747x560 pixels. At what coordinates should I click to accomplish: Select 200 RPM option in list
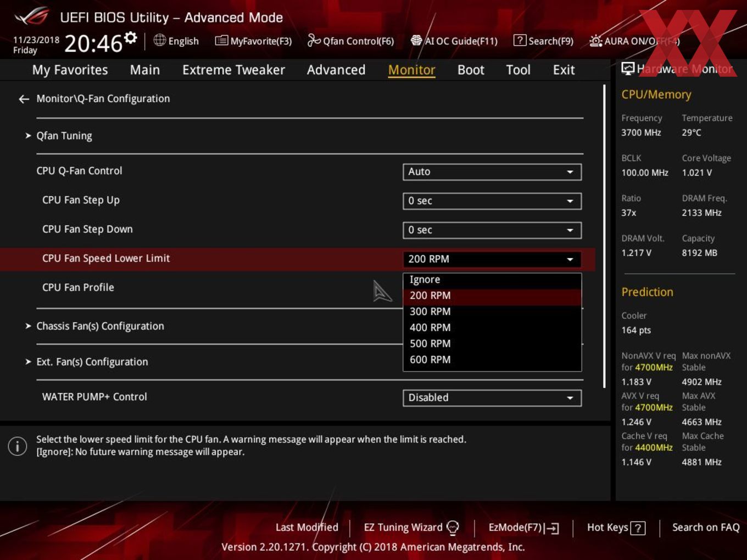[x=492, y=296]
